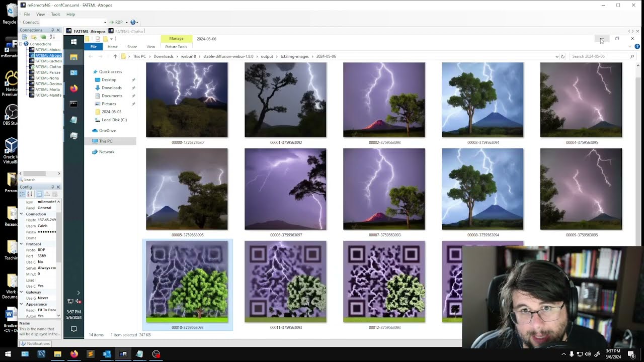Click stable-diffusion-webui-1.8.0 breadcrumb segment
This screenshot has width=644, height=362.
pyautogui.click(x=228, y=56)
